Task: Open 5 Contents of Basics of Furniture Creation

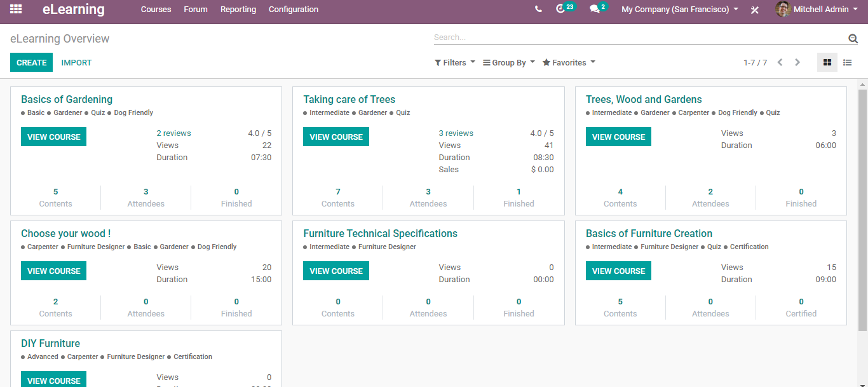Action: pos(620,308)
